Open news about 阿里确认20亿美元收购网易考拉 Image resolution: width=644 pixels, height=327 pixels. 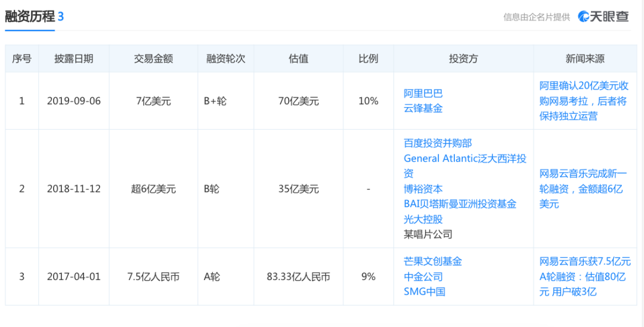(583, 101)
